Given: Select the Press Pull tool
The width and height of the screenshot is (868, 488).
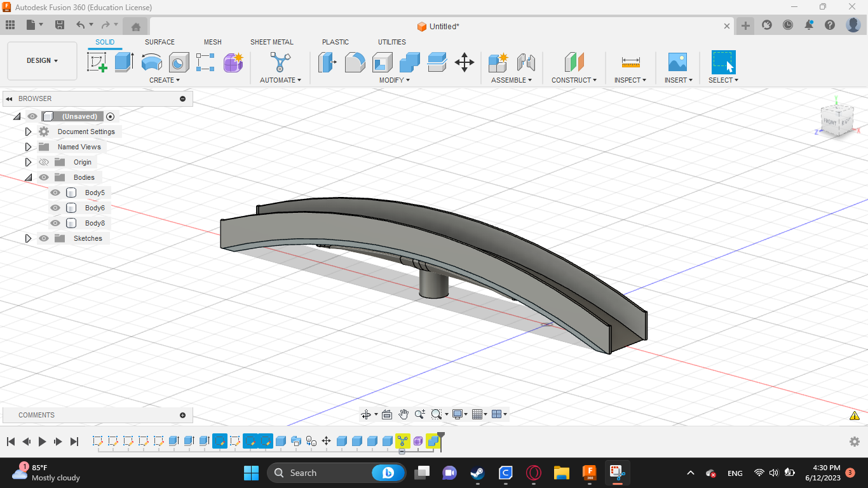Looking at the screenshot, I should 327,62.
